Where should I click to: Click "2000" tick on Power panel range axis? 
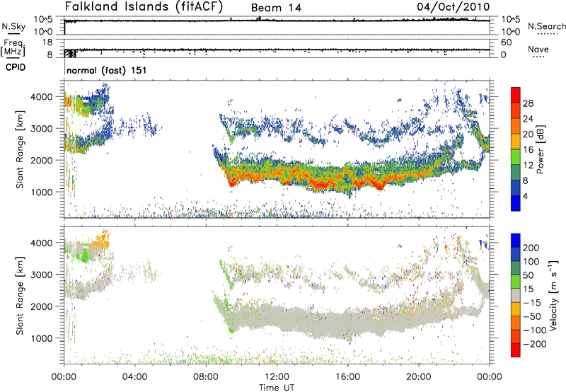coord(42,160)
